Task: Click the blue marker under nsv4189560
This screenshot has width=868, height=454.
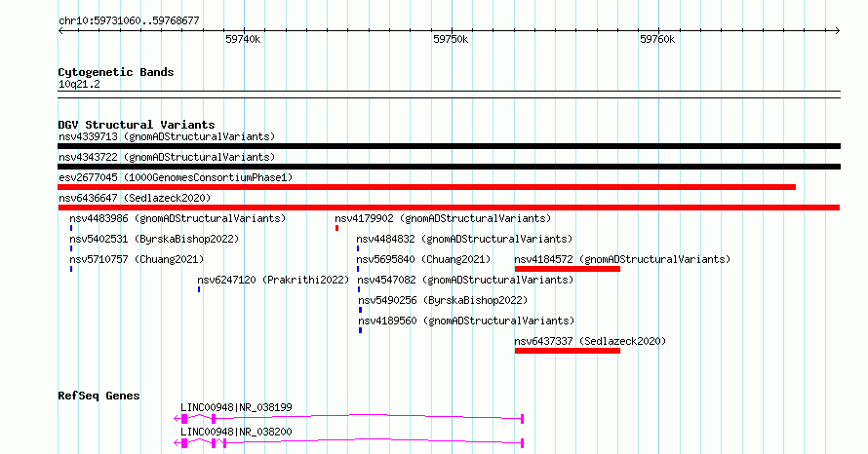Action: (x=361, y=330)
